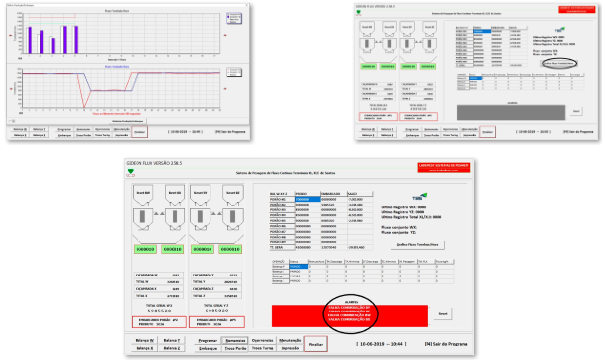Click Troca Porão in bottom window

tap(235, 348)
